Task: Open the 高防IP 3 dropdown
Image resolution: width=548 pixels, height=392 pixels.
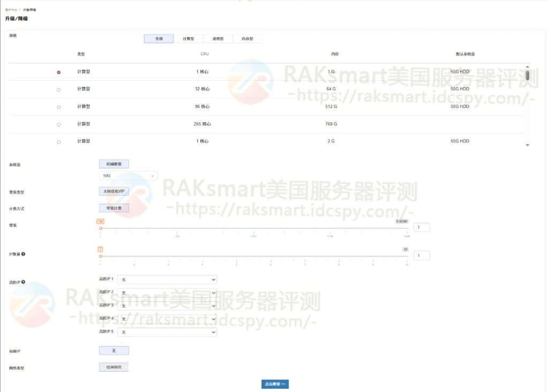Action: coord(167,306)
